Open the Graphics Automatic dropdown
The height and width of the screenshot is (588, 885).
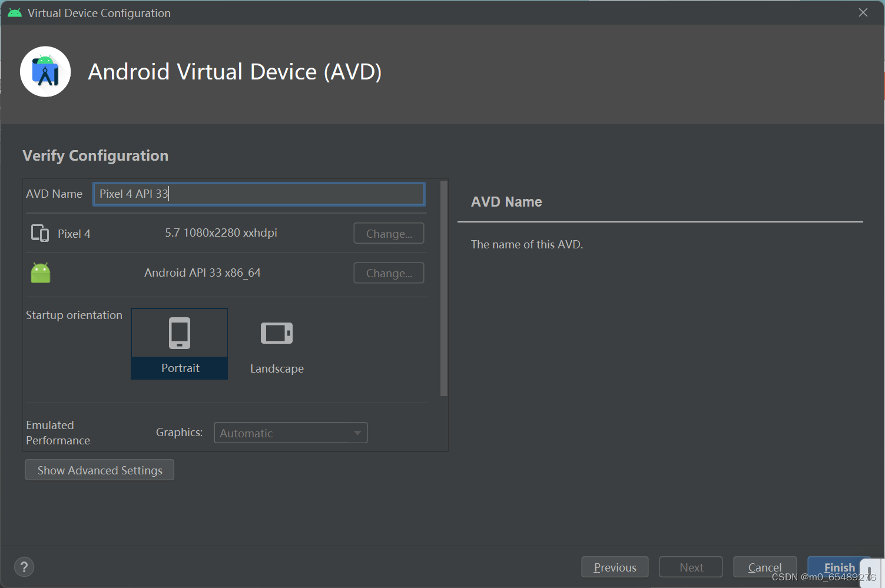291,433
